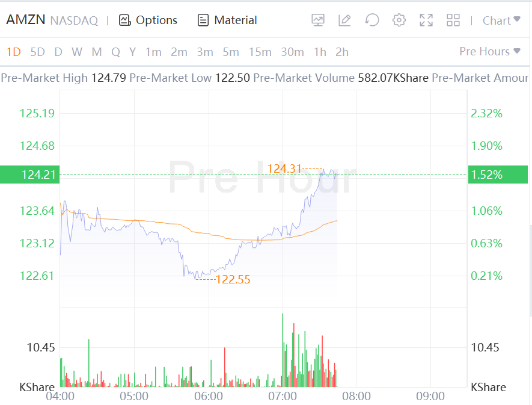Image resolution: width=532 pixels, height=405 pixels.
Task: Expand chart to fullscreen
Action: [426, 20]
